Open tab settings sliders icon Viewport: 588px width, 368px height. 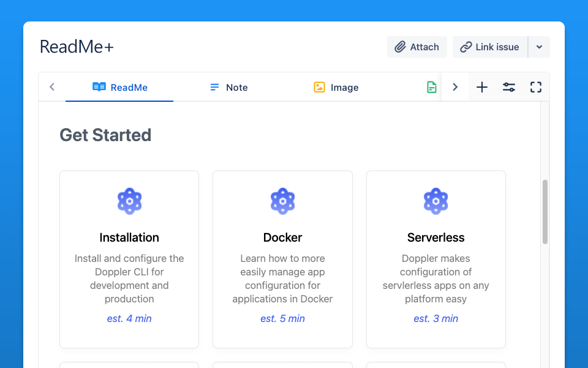click(x=509, y=87)
